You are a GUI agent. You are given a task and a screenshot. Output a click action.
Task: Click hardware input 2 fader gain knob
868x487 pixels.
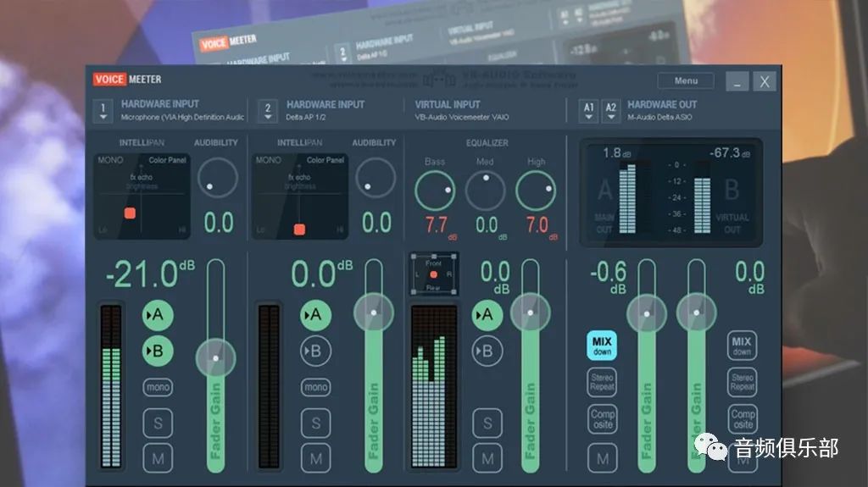pyautogui.click(x=374, y=313)
